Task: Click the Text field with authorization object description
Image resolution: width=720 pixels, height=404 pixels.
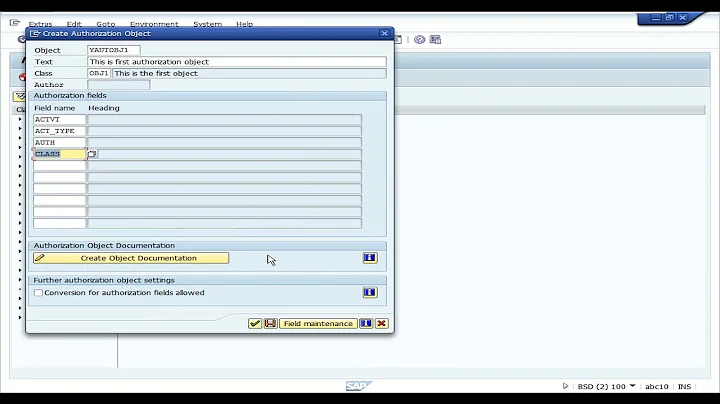Action: point(237,62)
